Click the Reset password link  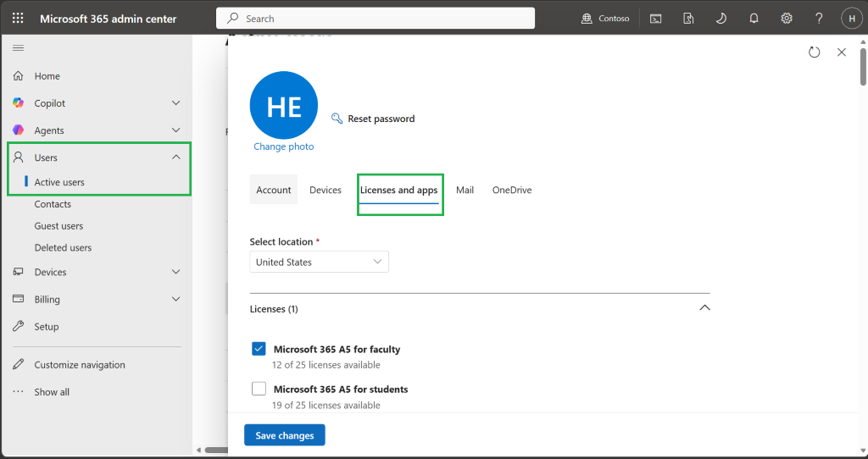(381, 119)
